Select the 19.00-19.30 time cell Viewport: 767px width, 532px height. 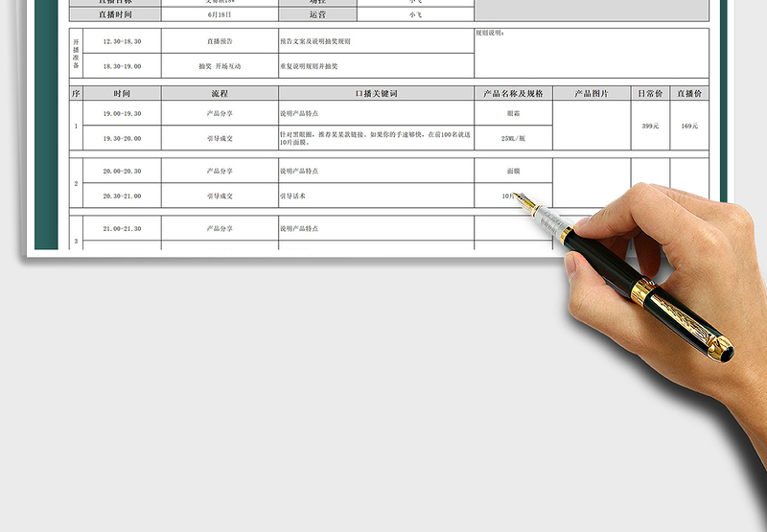tap(122, 113)
